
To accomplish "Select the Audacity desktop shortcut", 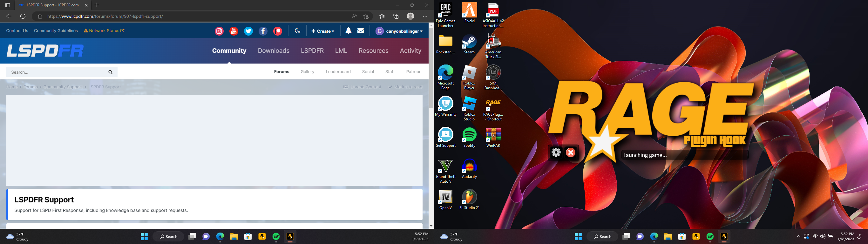I will pyautogui.click(x=469, y=169).
